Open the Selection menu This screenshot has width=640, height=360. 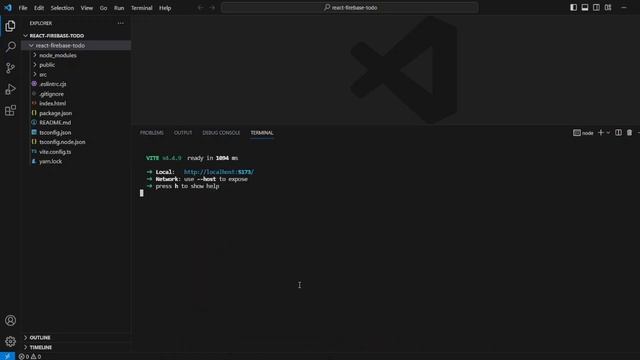pyautogui.click(x=62, y=8)
